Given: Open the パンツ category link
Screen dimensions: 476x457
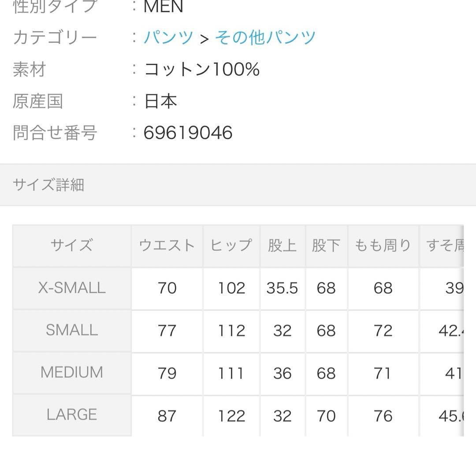Looking at the screenshot, I should pyautogui.click(x=168, y=37).
